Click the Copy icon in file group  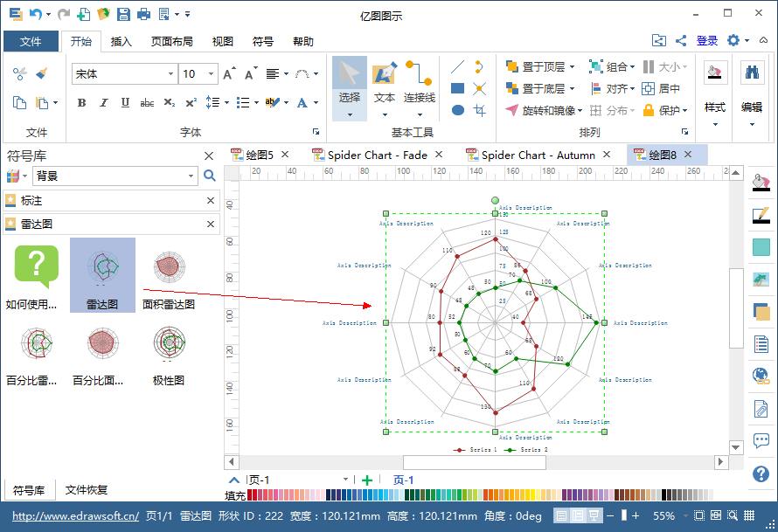point(19,102)
